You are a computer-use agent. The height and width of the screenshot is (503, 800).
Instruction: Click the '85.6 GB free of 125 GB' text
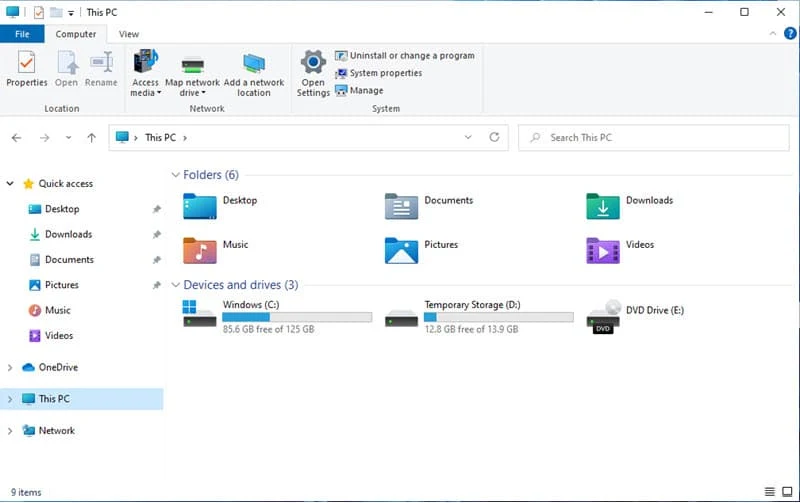[x=268, y=330]
